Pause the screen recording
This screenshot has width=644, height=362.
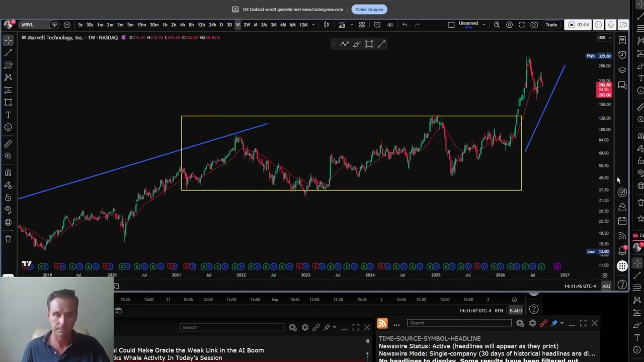[x=598, y=25]
